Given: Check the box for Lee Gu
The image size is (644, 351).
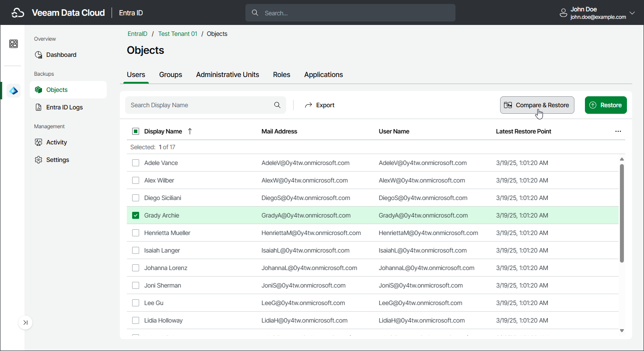Looking at the screenshot, I should pyautogui.click(x=136, y=303).
